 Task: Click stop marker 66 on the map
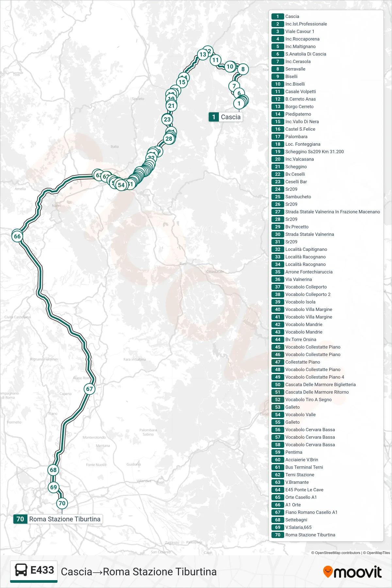(17, 236)
